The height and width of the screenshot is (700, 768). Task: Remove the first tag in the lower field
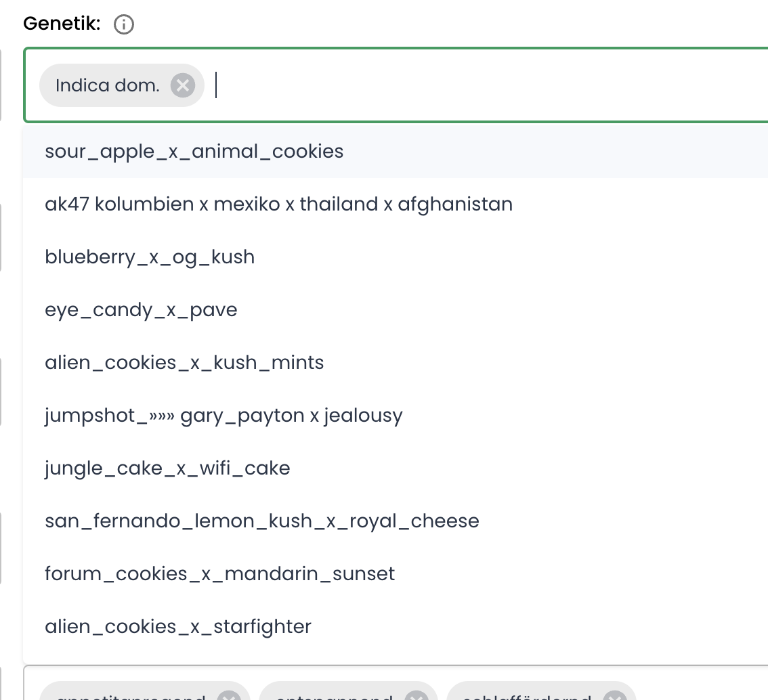coord(229,695)
